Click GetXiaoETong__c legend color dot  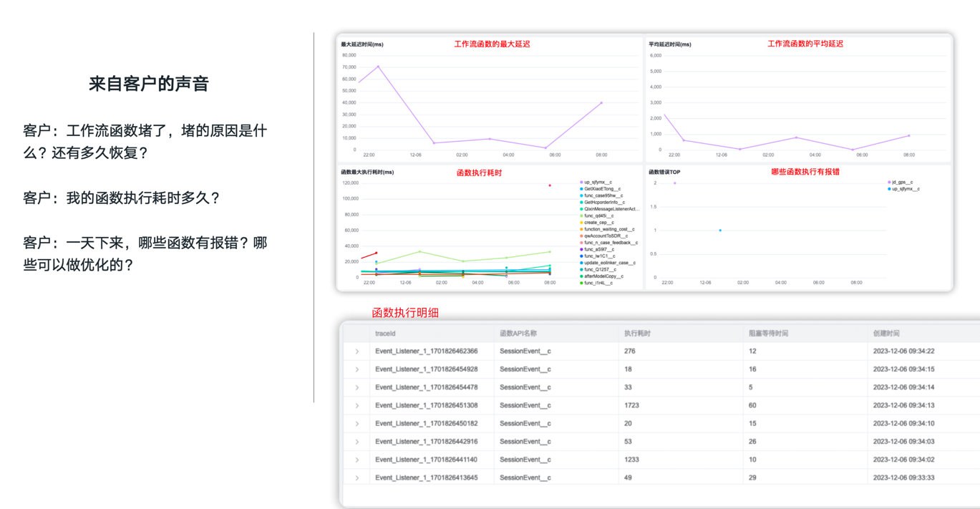click(x=581, y=189)
